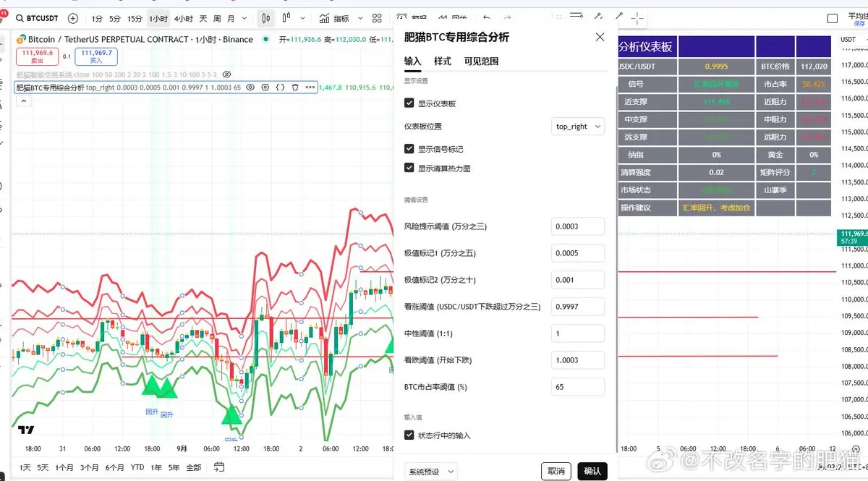Set range to 6个月
Screen dimensions: 868x481
(x=114, y=467)
